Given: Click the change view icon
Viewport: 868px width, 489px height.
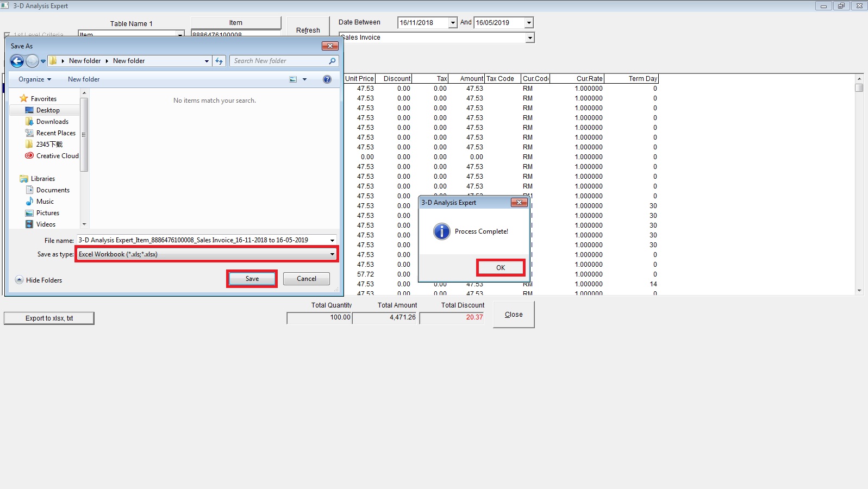Looking at the screenshot, I should (x=293, y=79).
